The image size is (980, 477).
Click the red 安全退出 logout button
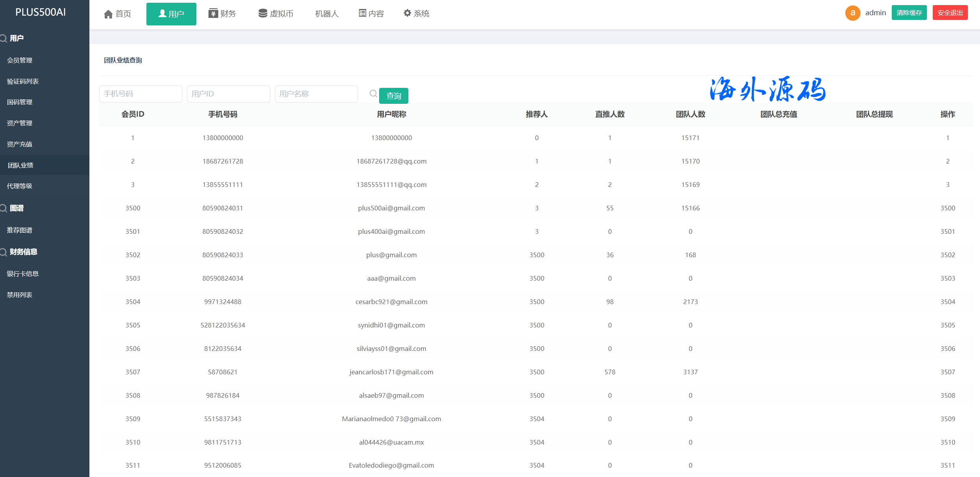[950, 13]
